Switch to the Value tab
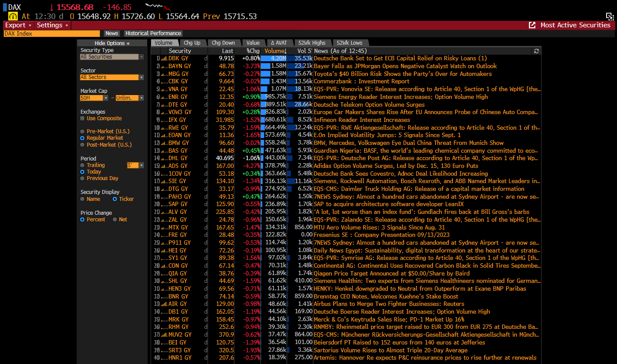Viewport: 617px width, 364px height. (x=253, y=43)
